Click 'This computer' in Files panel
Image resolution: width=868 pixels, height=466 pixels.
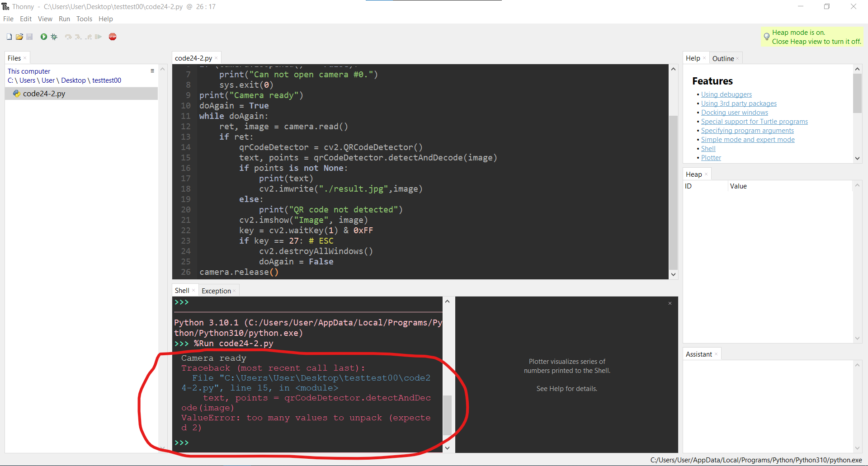[x=29, y=71]
